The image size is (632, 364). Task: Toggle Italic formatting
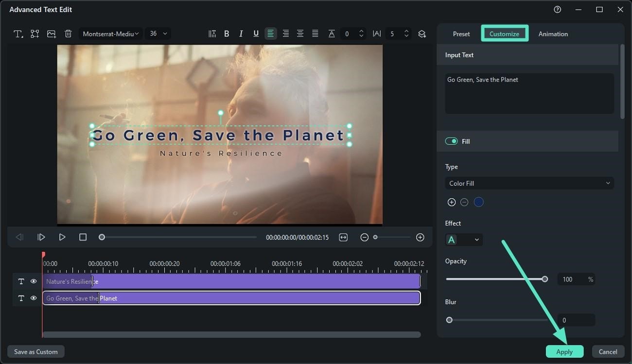click(241, 34)
